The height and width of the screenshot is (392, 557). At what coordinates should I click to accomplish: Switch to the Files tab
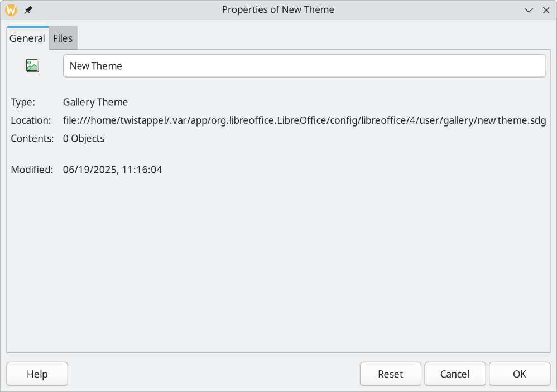pos(63,38)
